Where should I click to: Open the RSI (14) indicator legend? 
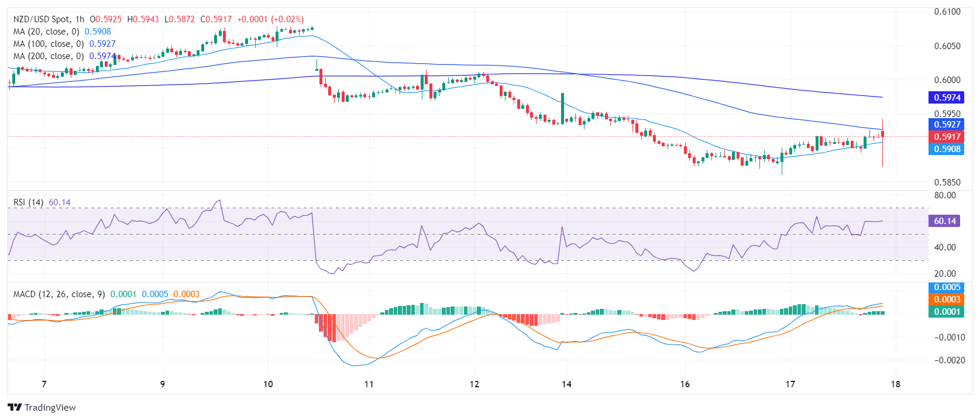pos(28,202)
